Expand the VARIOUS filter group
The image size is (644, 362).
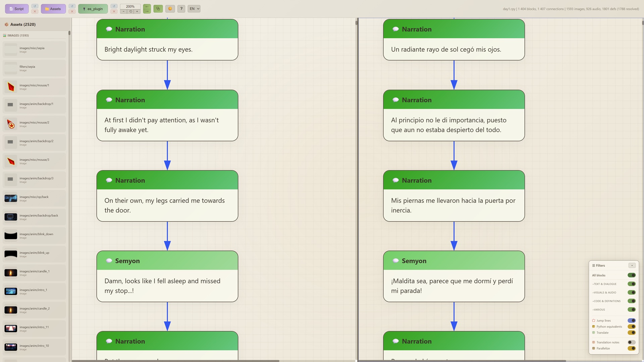pyautogui.click(x=599, y=310)
